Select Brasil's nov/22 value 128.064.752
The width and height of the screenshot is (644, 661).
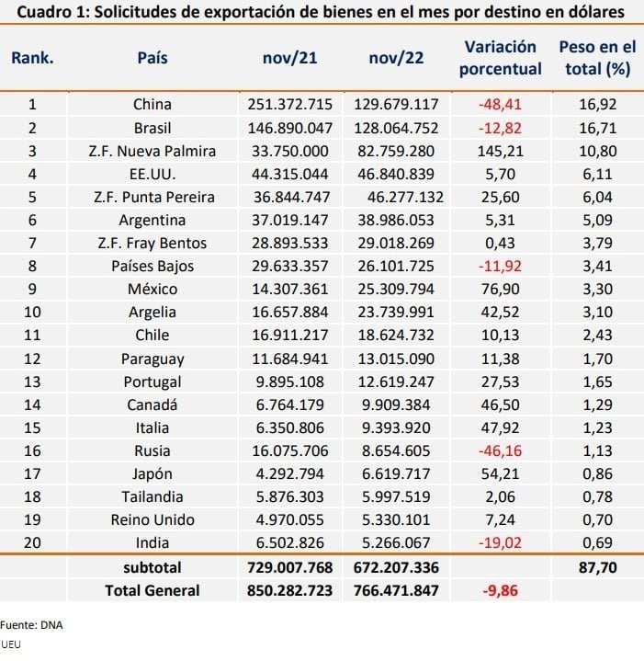coord(396,128)
